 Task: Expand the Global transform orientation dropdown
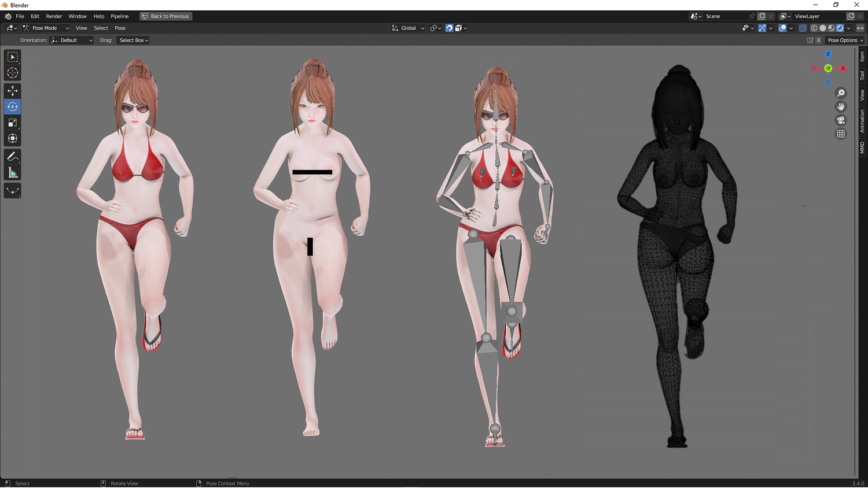[x=408, y=28]
